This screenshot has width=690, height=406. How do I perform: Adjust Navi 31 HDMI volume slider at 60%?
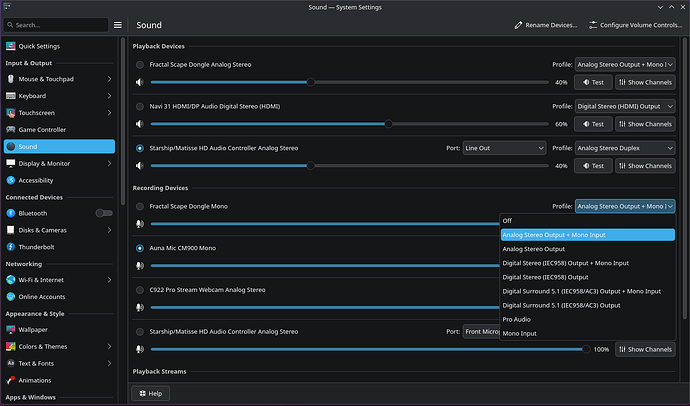pos(349,124)
